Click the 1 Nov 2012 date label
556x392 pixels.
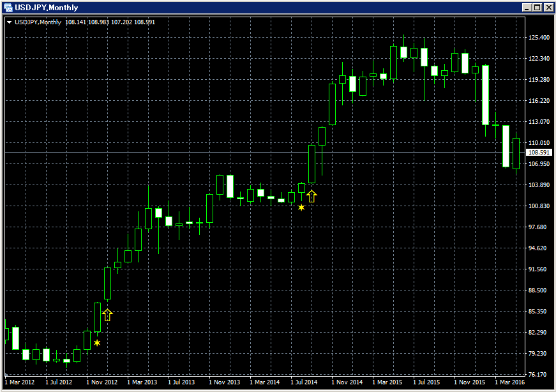[x=102, y=382]
